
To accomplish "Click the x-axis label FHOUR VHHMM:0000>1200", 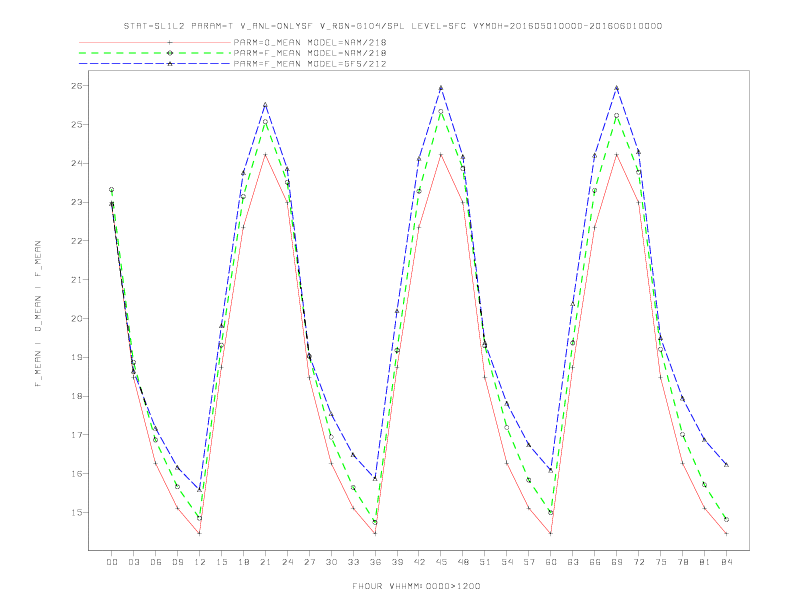I will 416,586.
